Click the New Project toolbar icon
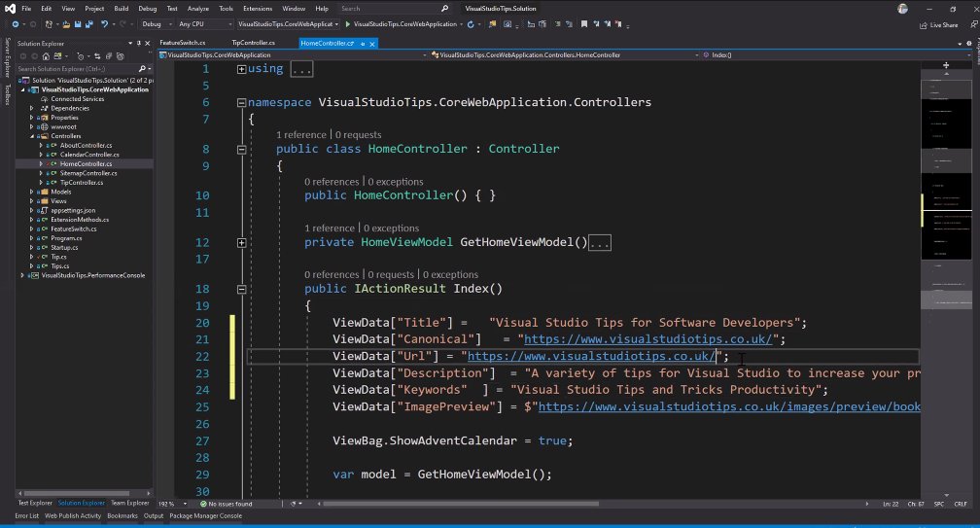This screenshot has height=528, width=980. point(49,24)
